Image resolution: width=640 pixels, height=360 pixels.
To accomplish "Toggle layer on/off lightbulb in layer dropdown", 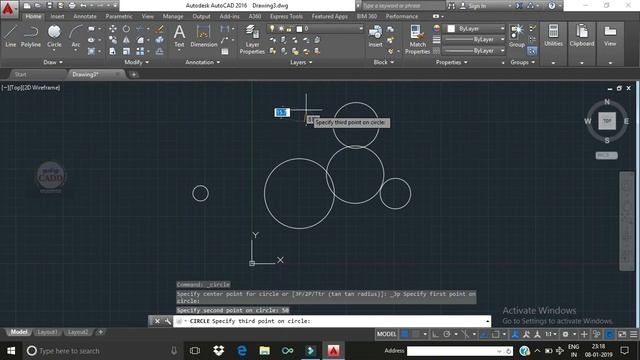I will [272, 29].
